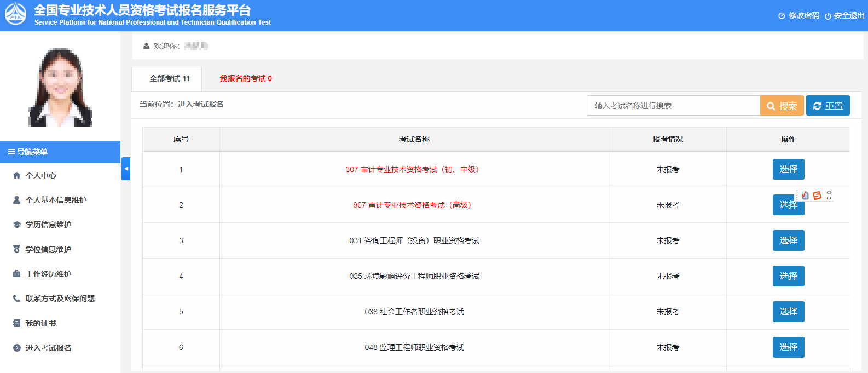Switch to the 全部考试 11 tab
Viewport: 868px width, 373px height.
(x=169, y=79)
